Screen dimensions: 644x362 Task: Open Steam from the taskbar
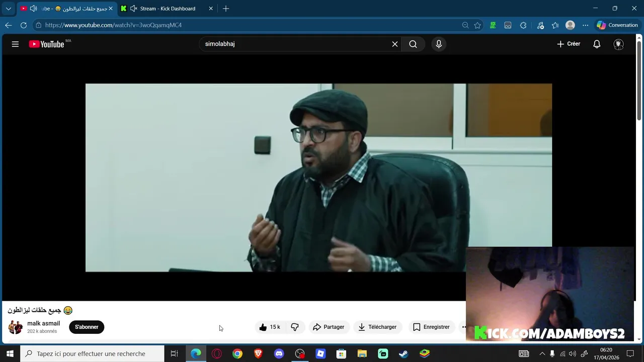coord(404,354)
